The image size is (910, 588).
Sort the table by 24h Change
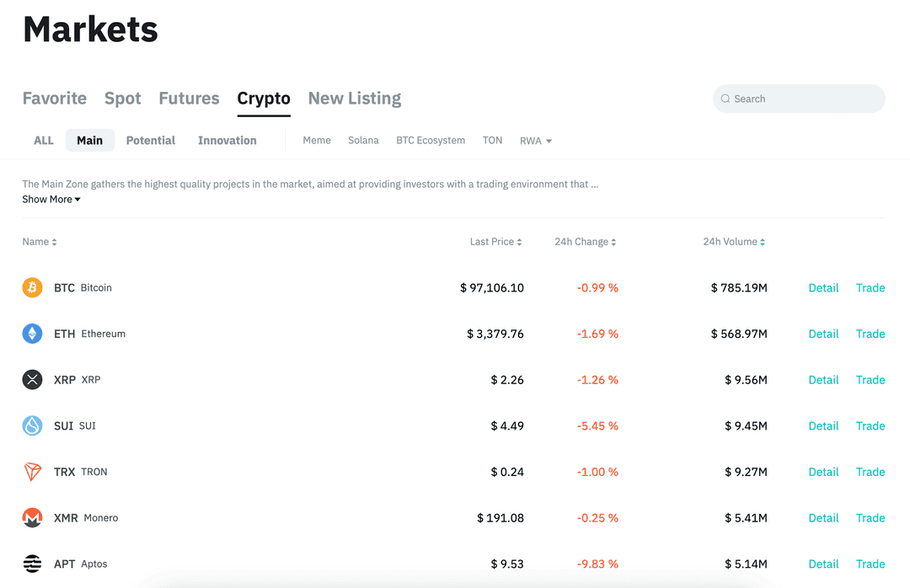(585, 242)
